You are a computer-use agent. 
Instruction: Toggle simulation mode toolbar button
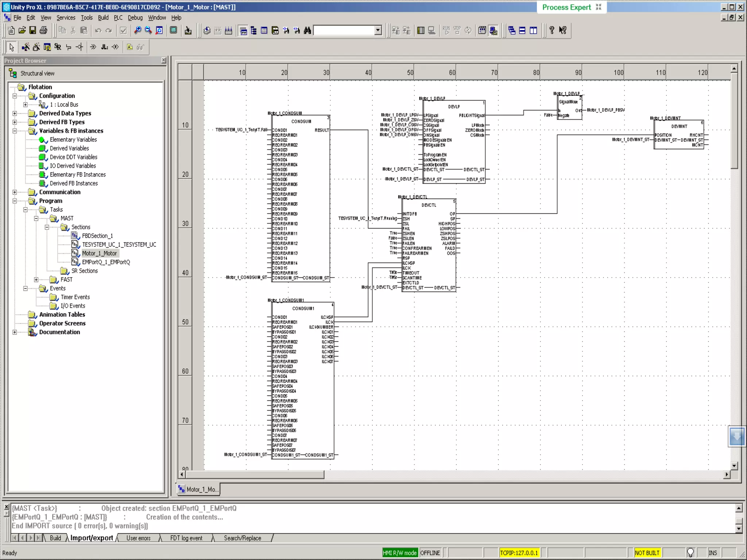click(493, 31)
